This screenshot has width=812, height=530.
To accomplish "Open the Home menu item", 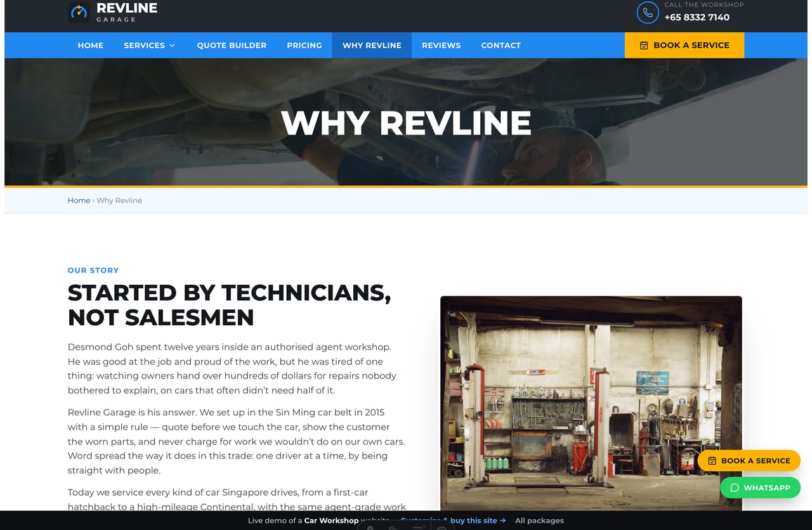I will (x=91, y=46).
